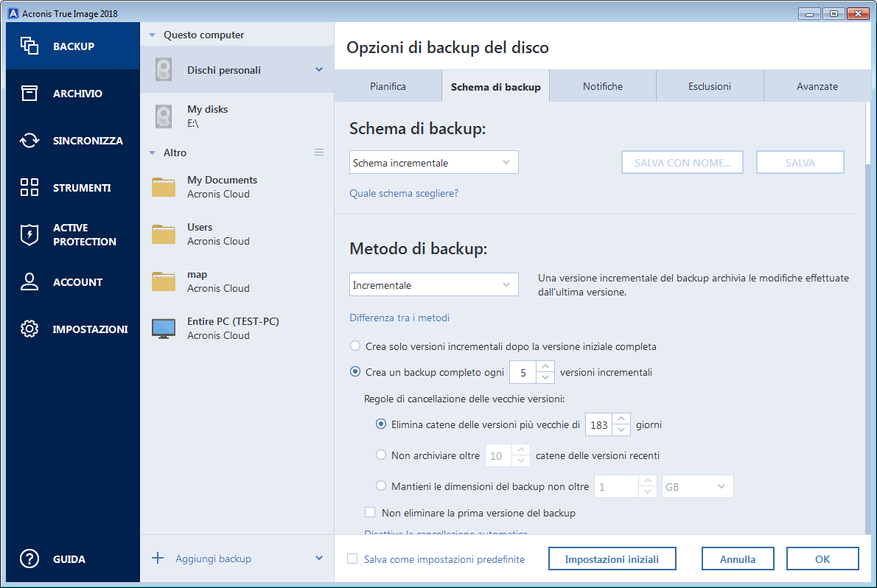Check Salva come impostazioni predefinite
Screen dimensions: 877x588
pos(352,559)
